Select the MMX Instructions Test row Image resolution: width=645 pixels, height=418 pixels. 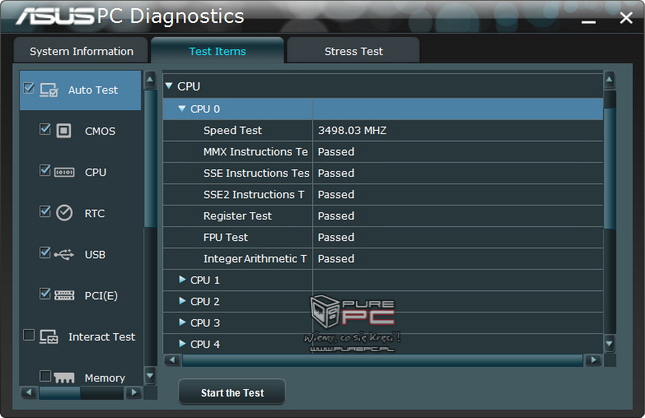click(x=383, y=152)
